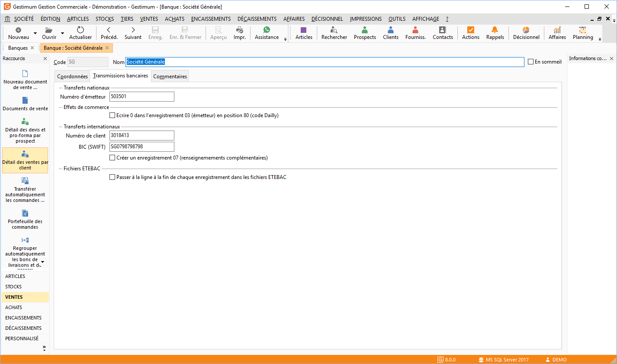Expand the left toolbar overflow arrow after Assistance
617x364 pixels.
285,39
